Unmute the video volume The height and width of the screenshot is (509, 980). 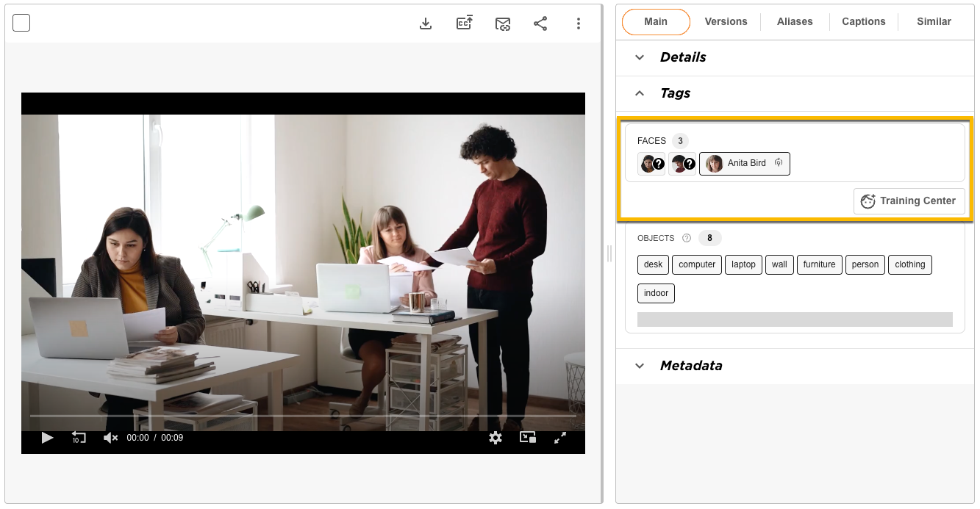(110, 438)
